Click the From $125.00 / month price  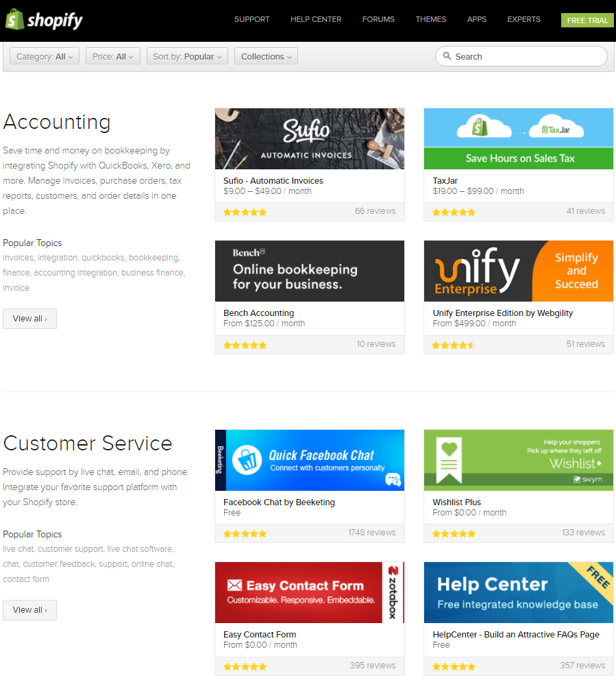264,324
